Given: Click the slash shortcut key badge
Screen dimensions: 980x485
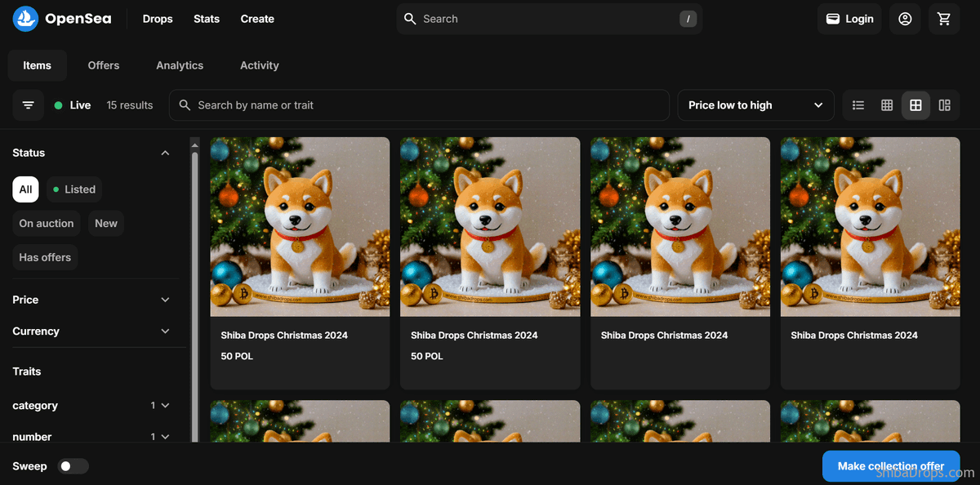Looking at the screenshot, I should (x=688, y=19).
